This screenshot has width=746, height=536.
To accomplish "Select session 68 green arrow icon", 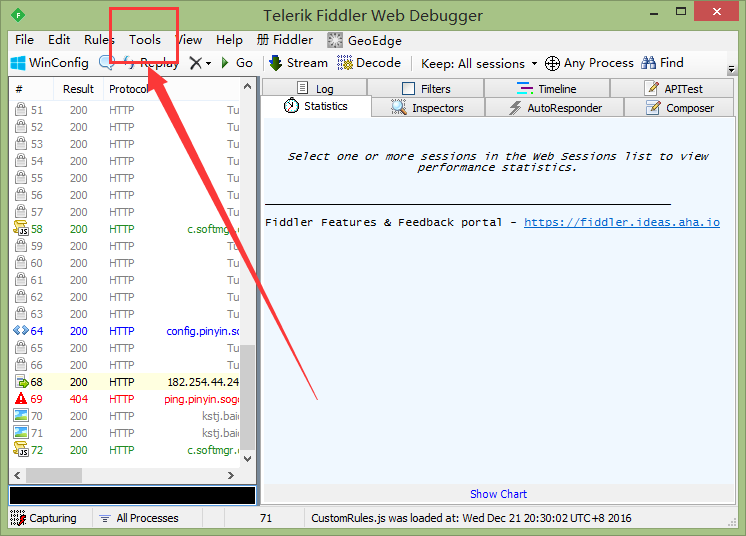I will (21, 382).
